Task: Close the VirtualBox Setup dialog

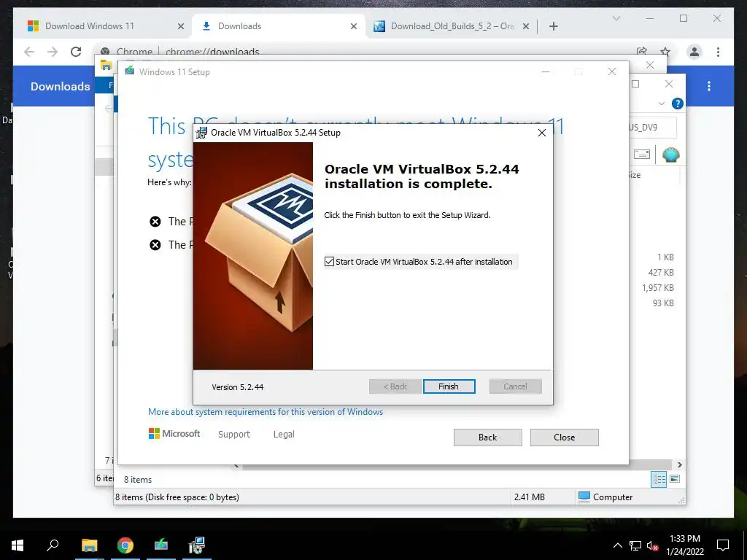Action: pos(542,133)
